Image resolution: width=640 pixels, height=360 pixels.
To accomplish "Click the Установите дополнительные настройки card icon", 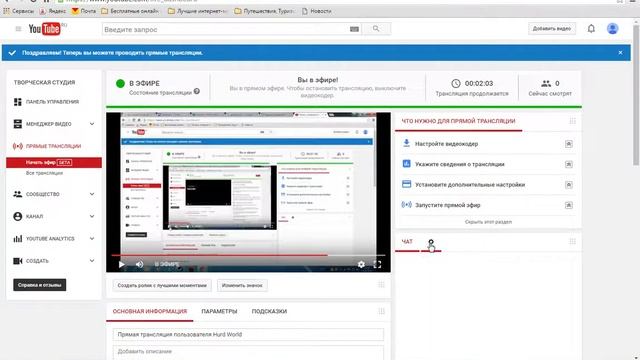I will (x=406, y=184).
